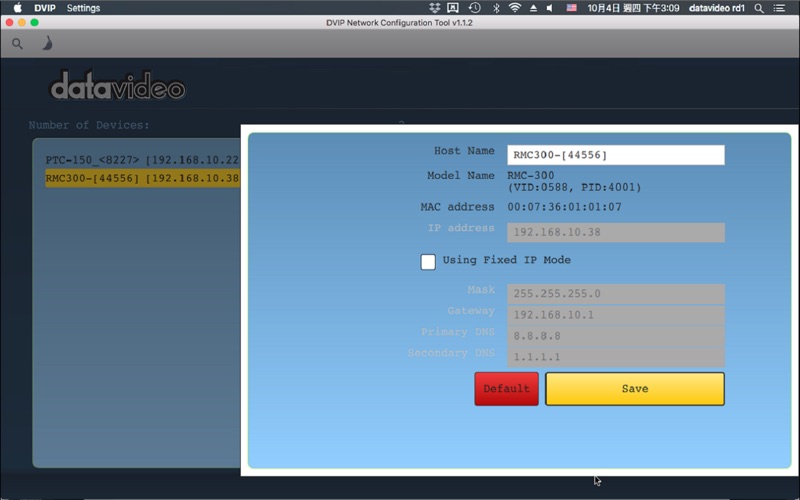Open the Notification Center list icon
The width and height of the screenshot is (800, 500).
coord(779,8)
